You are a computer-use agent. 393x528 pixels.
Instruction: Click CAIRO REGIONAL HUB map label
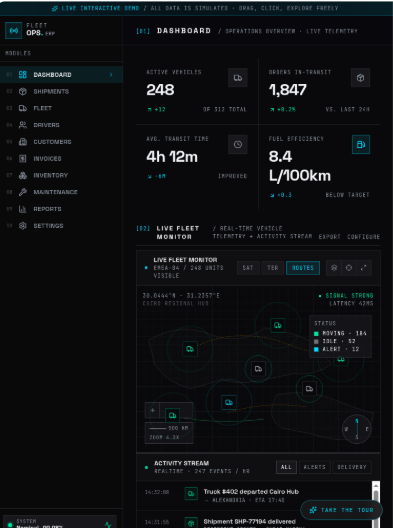coord(175,303)
